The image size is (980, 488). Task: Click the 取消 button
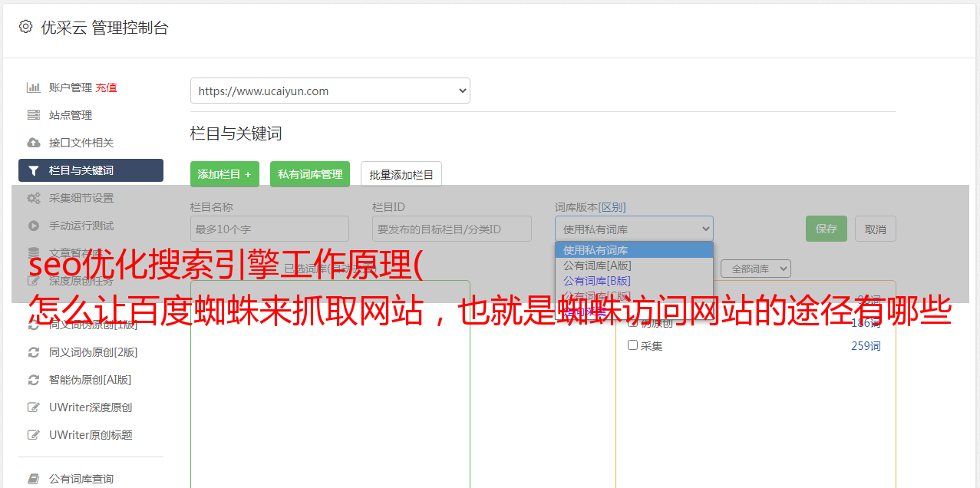pyautogui.click(x=876, y=229)
